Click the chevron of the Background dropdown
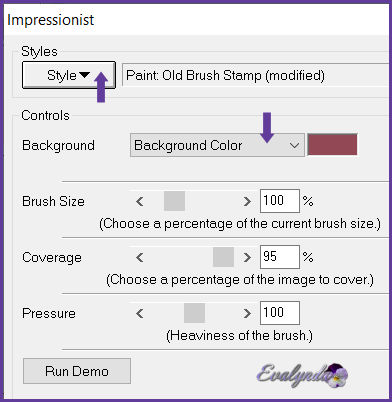This screenshot has height=402, width=392. point(294,146)
